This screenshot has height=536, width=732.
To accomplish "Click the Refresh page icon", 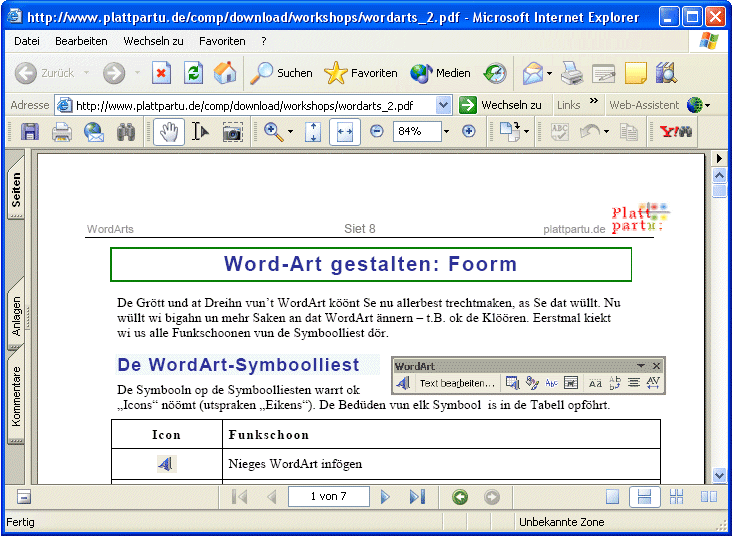I will pos(193,73).
